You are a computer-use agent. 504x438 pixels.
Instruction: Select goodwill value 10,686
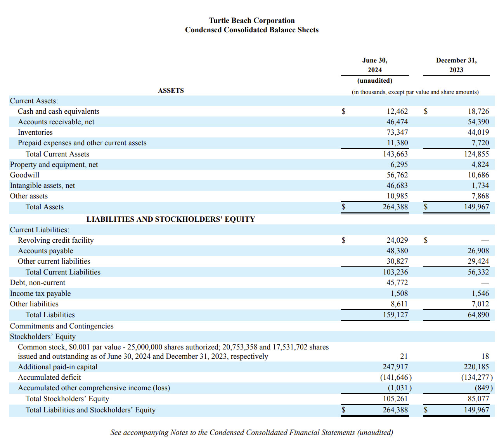pyautogui.click(x=478, y=175)
